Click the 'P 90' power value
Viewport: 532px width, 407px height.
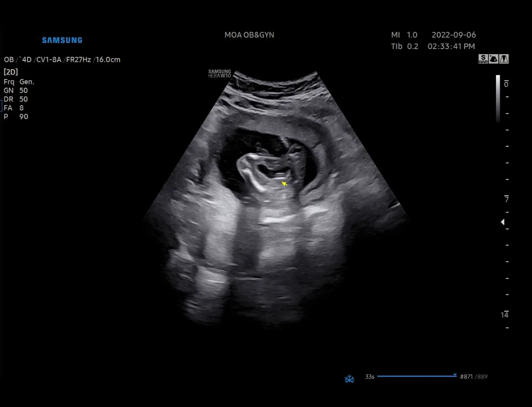click(16, 117)
